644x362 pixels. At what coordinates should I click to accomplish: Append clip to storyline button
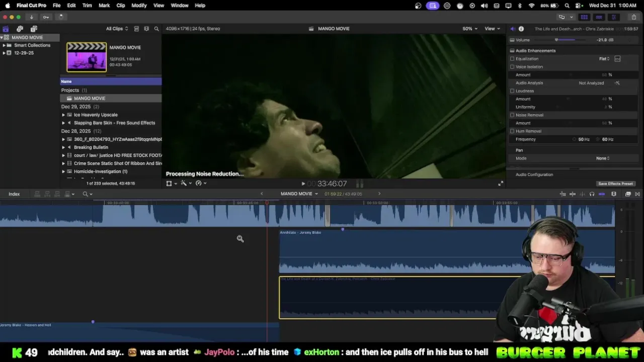[x=57, y=194]
